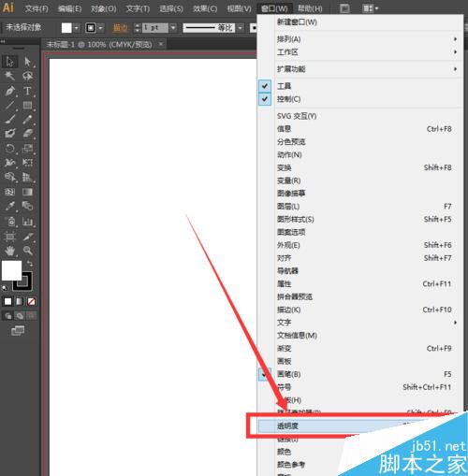Select the Perspective Grid tool

(x=27, y=177)
